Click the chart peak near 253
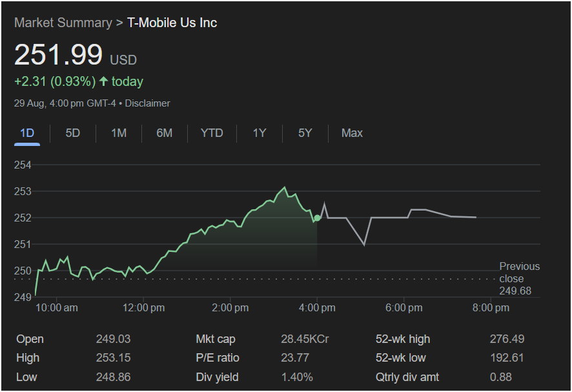This screenshot has width=572, height=392. pos(285,188)
